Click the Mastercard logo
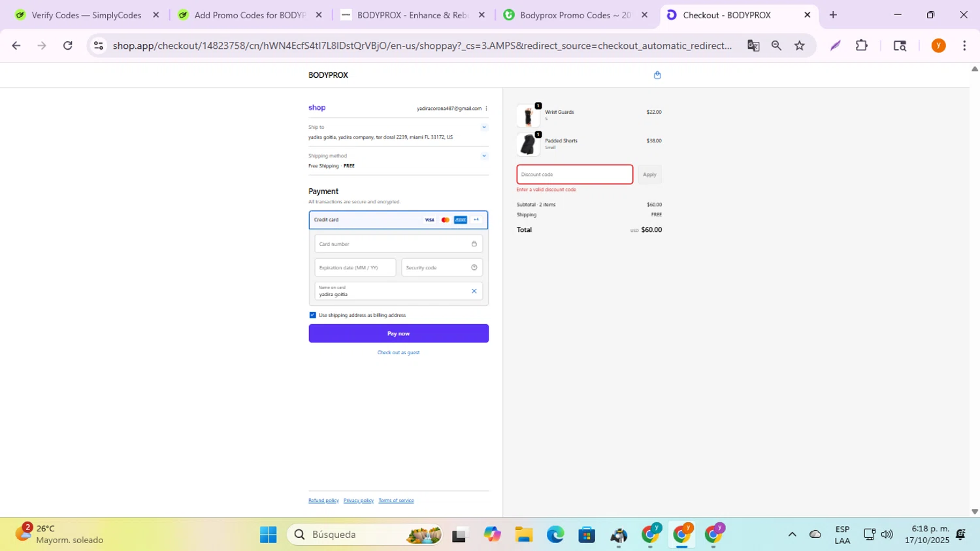Screen dimensions: 980x551 point(445,220)
